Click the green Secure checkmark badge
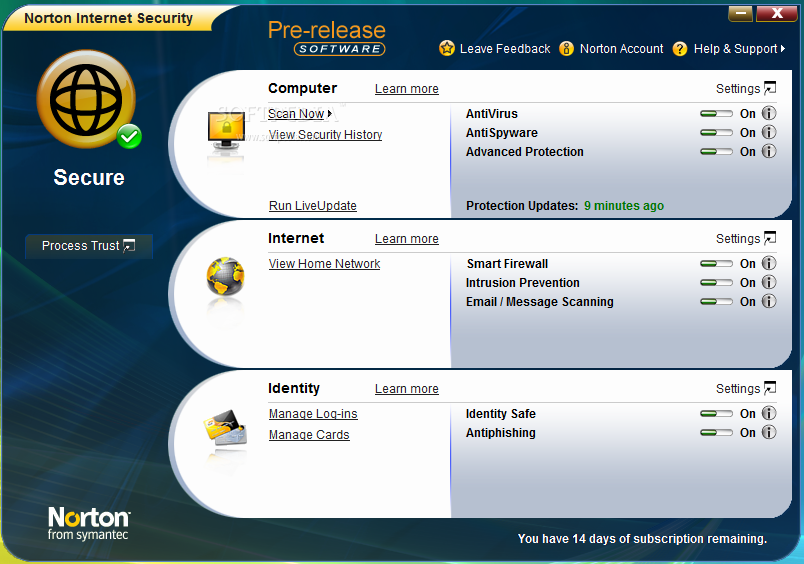The image size is (804, 564). tap(129, 136)
